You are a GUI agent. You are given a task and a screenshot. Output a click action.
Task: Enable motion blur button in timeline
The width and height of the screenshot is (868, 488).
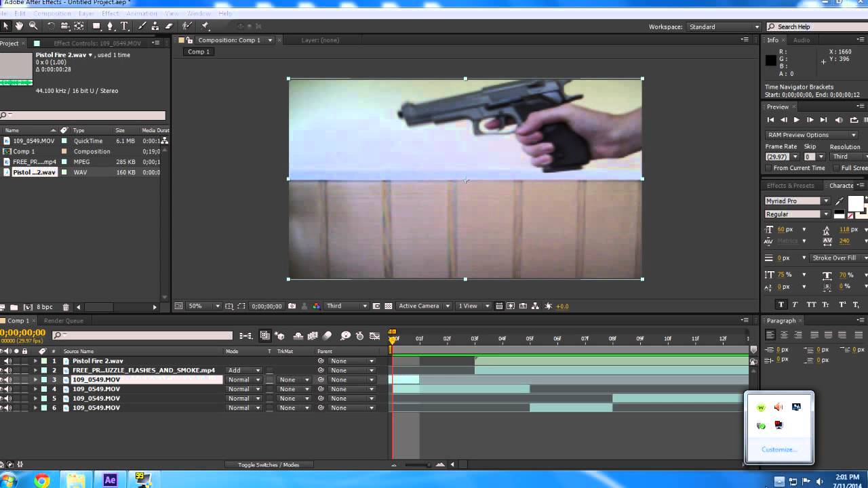[x=327, y=335]
